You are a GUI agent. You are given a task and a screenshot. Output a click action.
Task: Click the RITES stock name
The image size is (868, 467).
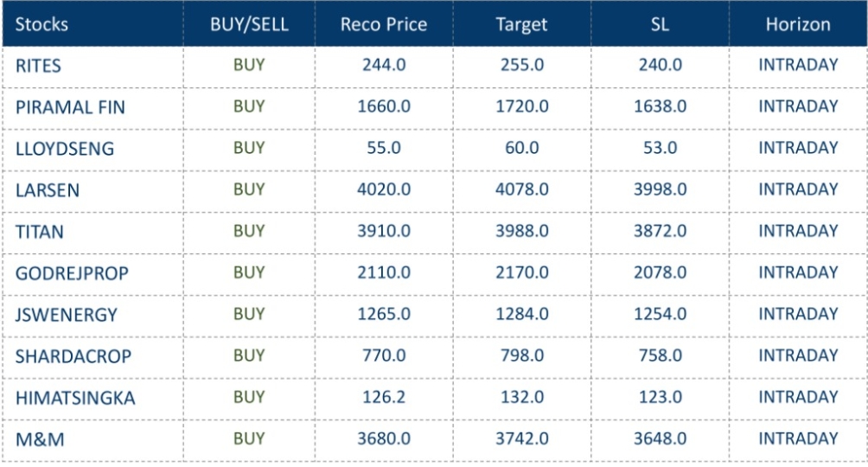pyautogui.click(x=39, y=66)
